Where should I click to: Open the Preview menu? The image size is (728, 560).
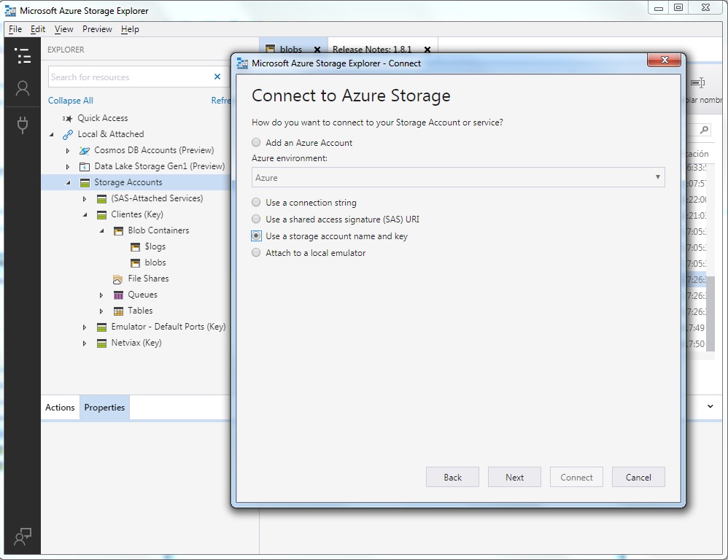tap(97, 29)
